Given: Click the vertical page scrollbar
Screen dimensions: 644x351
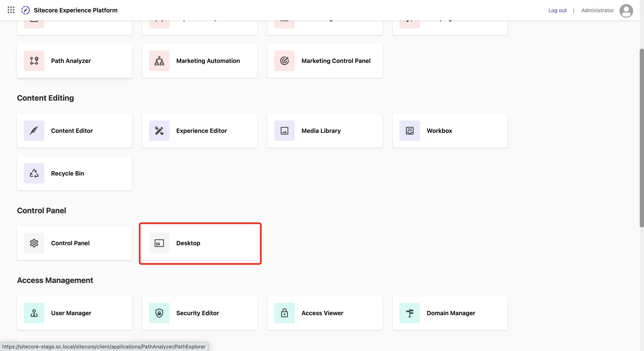Looking at the screenshot, I should [641, 138].
